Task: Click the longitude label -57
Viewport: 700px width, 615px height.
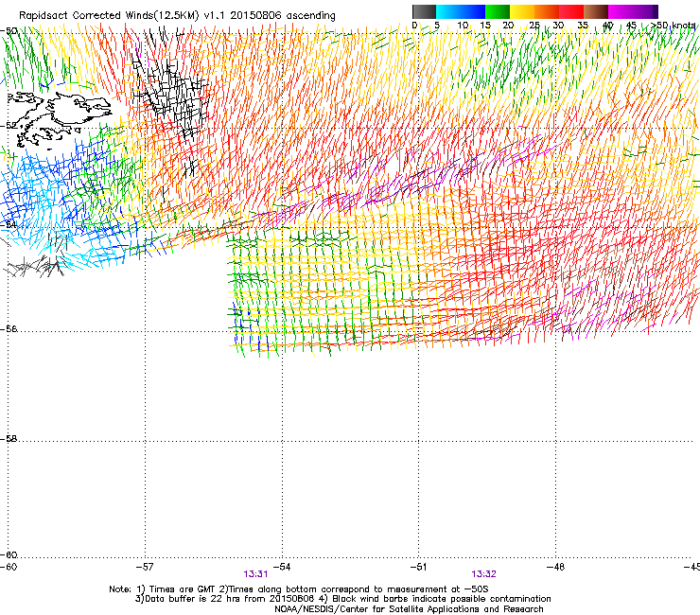Action: click(145, 567)
